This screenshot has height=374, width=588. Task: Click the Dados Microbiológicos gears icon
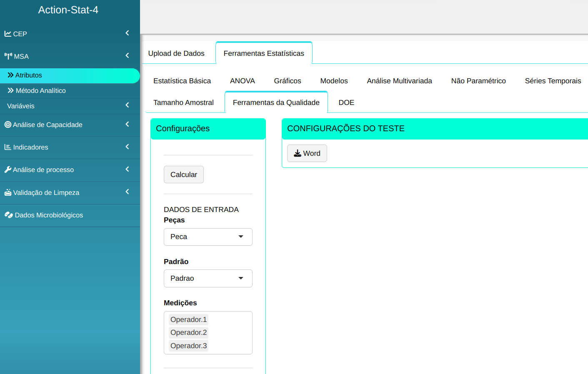pyautogui.click(x=9, y=215)
